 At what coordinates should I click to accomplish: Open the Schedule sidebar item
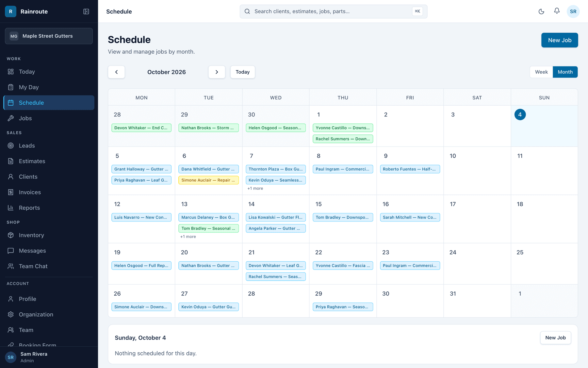click(49, 103)
